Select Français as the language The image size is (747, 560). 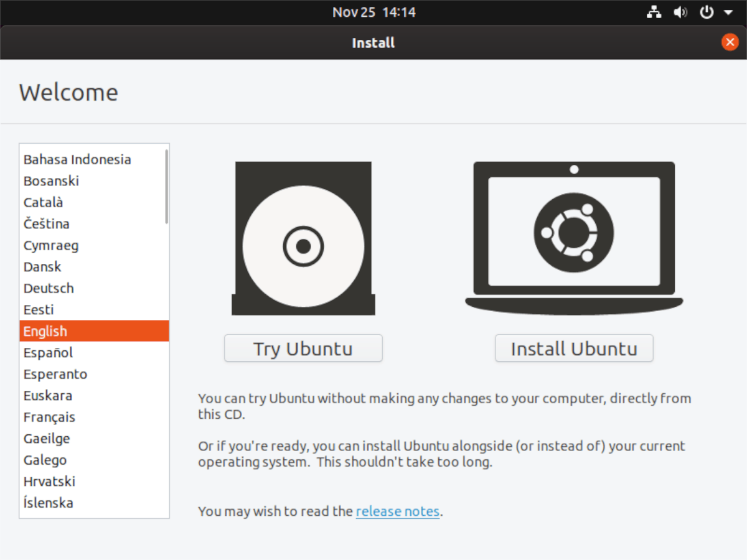49,417
